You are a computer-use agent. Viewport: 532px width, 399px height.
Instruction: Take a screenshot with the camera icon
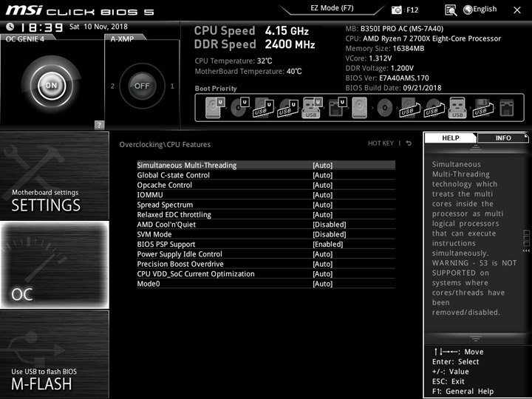click(396, 10)
